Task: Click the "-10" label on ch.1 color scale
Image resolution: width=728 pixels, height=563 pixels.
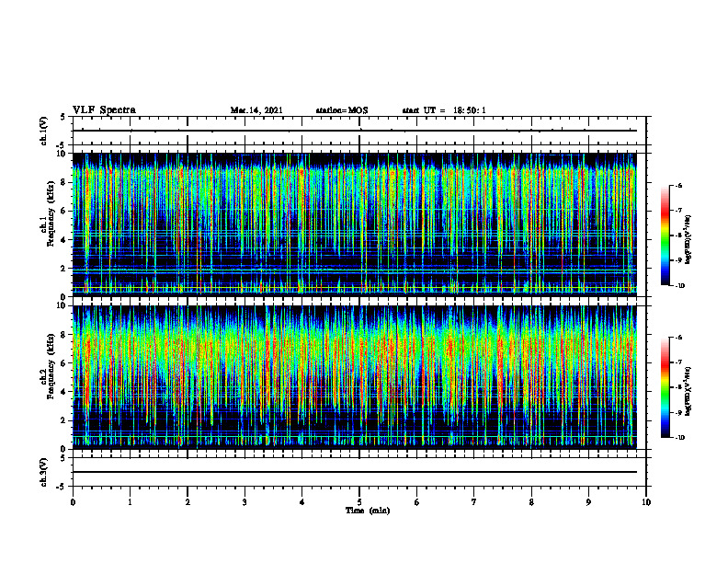Action: click(x=680, y=286)
